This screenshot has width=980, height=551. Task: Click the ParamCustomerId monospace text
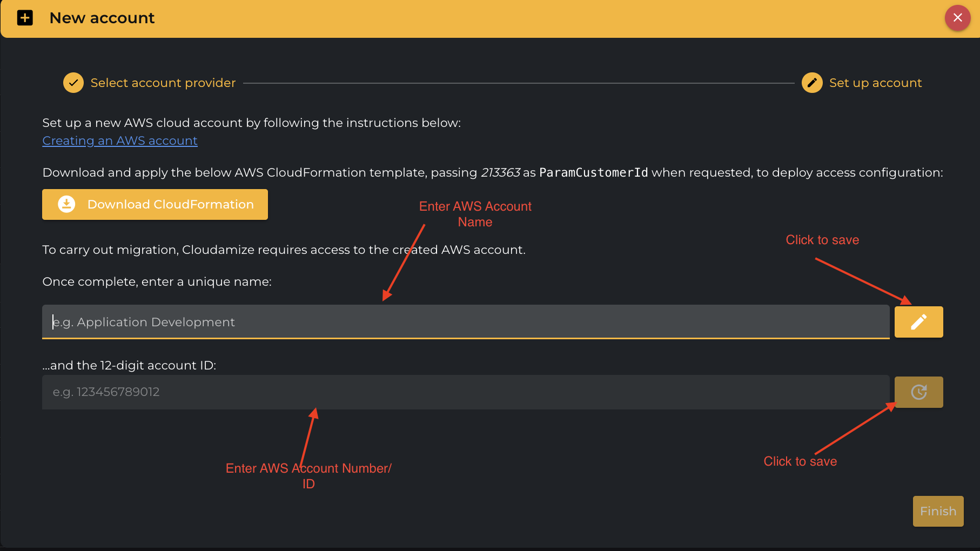[593, 173]
